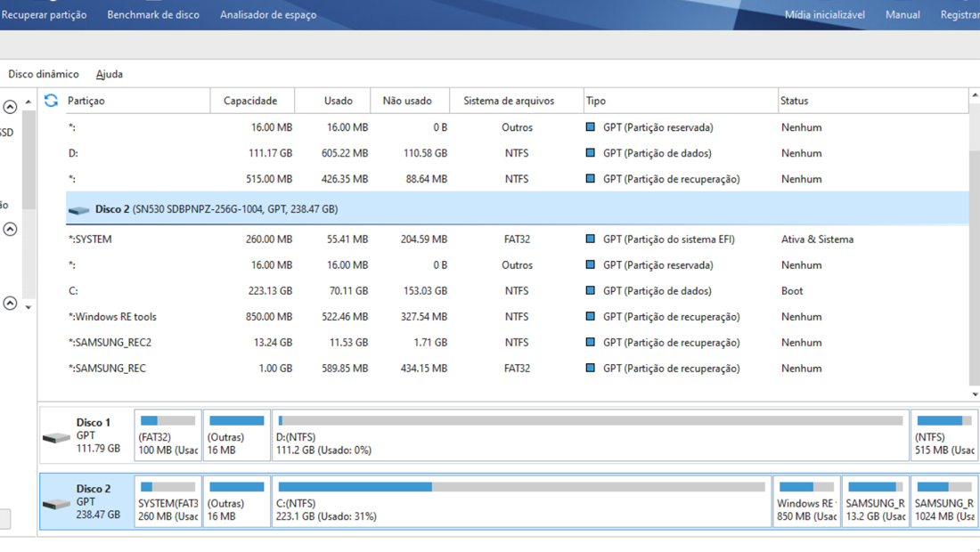Image resolution: width=980 pixels, height=552 pixels.
Task: Click the blue type square for D: partition
Action: coord(590,152)
